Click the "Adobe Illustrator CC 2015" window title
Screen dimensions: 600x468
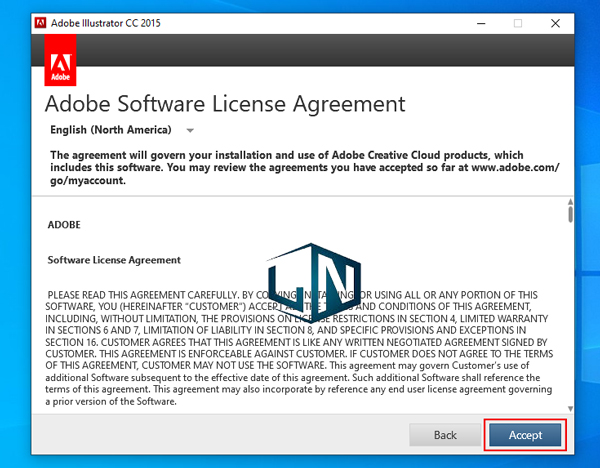[106, 23]
